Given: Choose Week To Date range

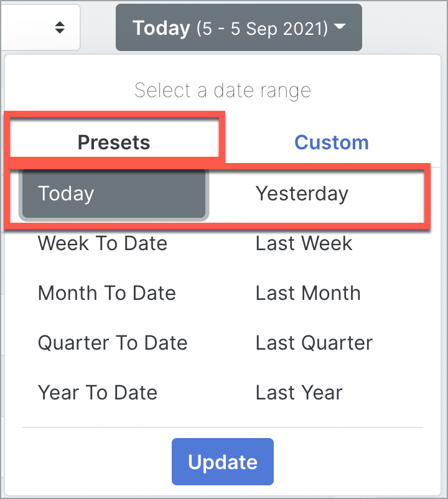Looking at the screenshot, I should point(102,243).
